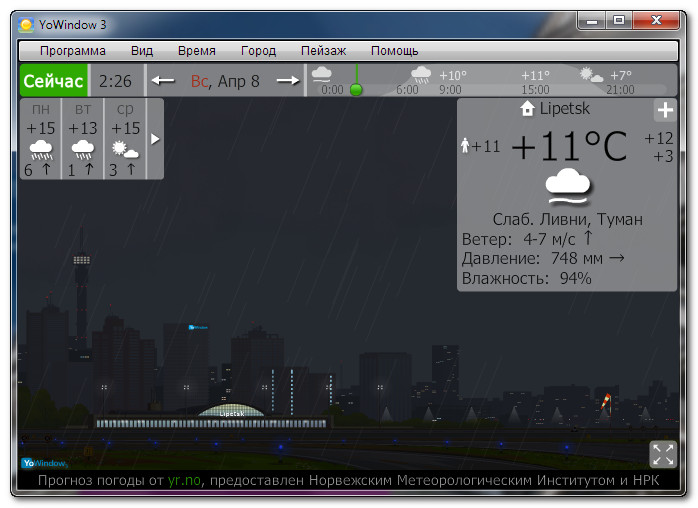The width and height of the screenshot is (698, 508).
Task: Click the YoWindow logo in bottom-left corner
Action: (x=43, y=463)
